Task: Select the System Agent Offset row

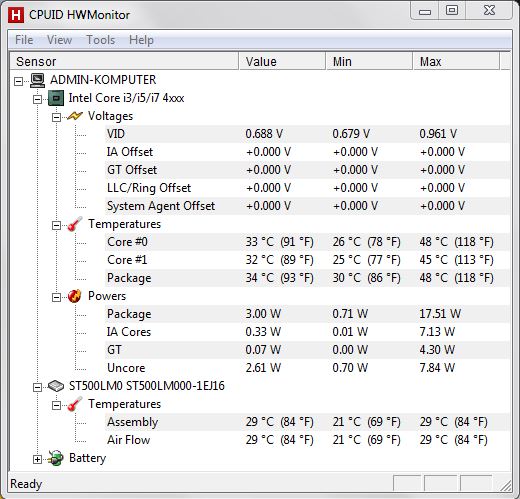Action: (x=307, y=206)
